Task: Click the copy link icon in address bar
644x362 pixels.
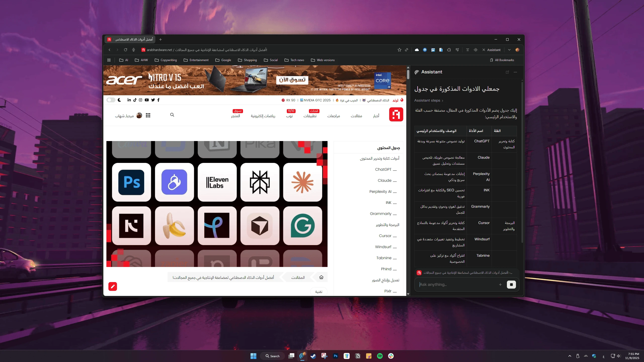Action: 406,50
